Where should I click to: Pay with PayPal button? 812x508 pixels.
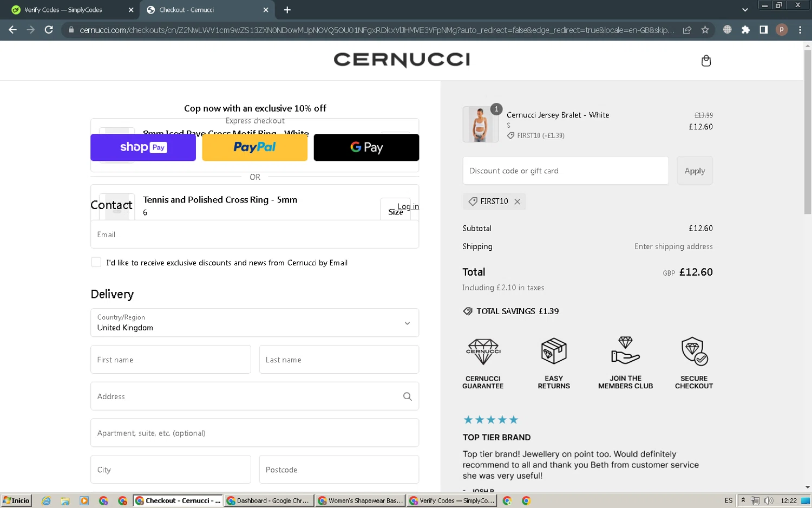point(255,147)
